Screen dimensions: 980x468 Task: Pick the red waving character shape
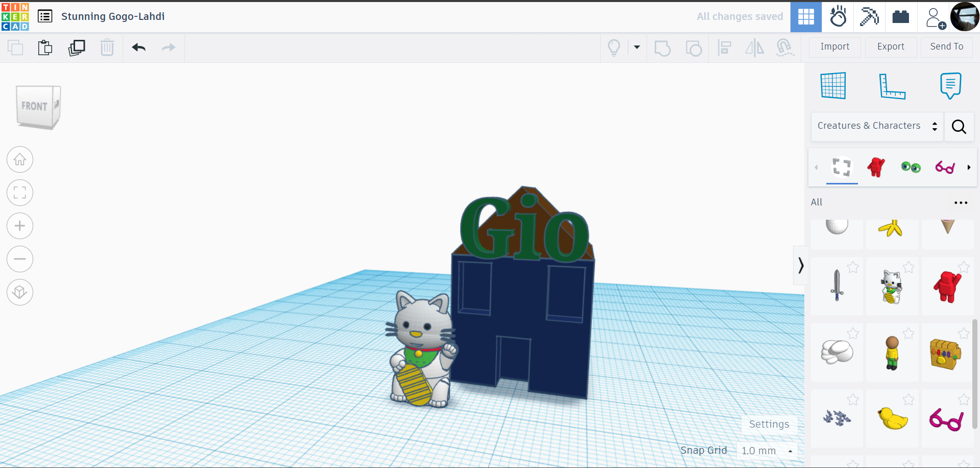click(x=947, y=287)
